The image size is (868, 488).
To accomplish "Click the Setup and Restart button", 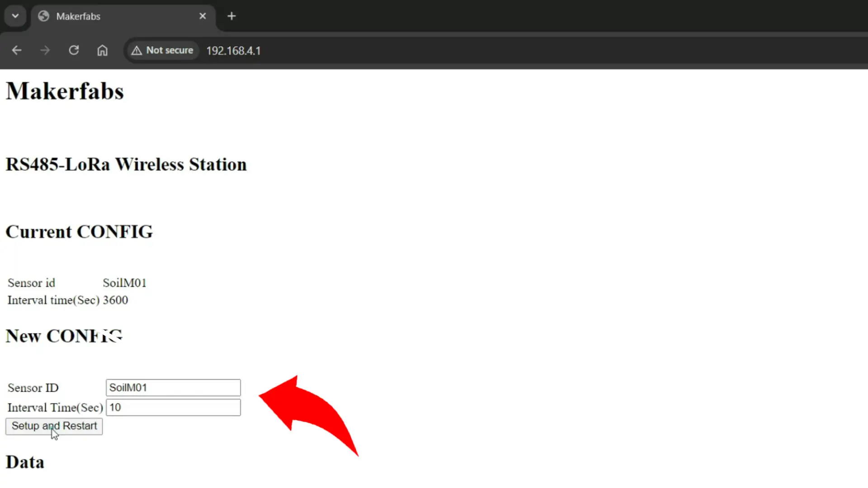I will pos(54,426).
